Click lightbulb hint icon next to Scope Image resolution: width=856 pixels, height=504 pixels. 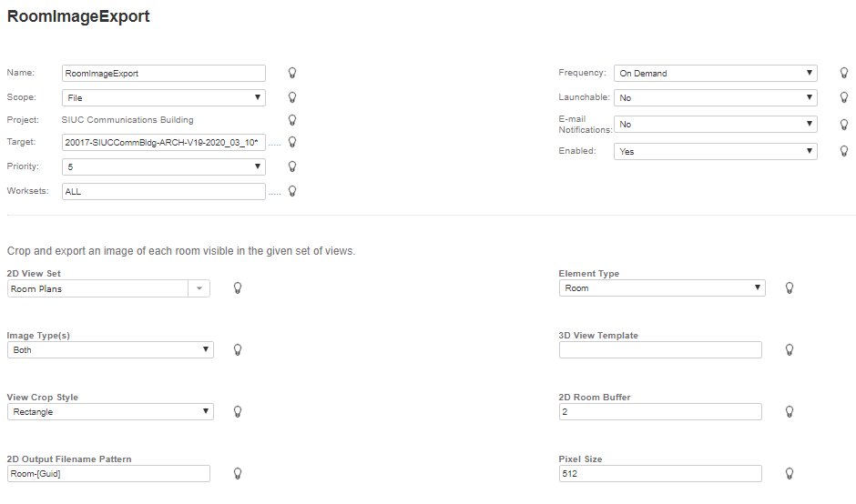(x=292, y=96)
